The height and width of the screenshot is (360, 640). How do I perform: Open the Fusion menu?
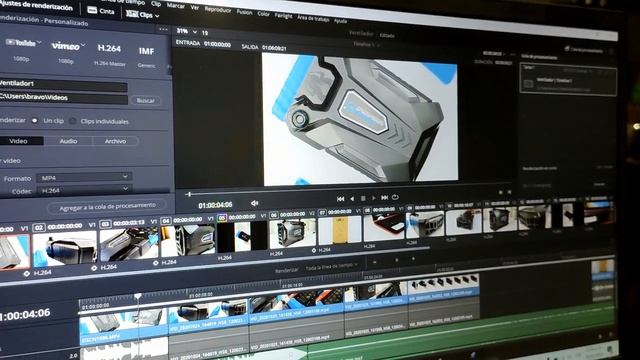pyautogui.click(x=244, y=12)
